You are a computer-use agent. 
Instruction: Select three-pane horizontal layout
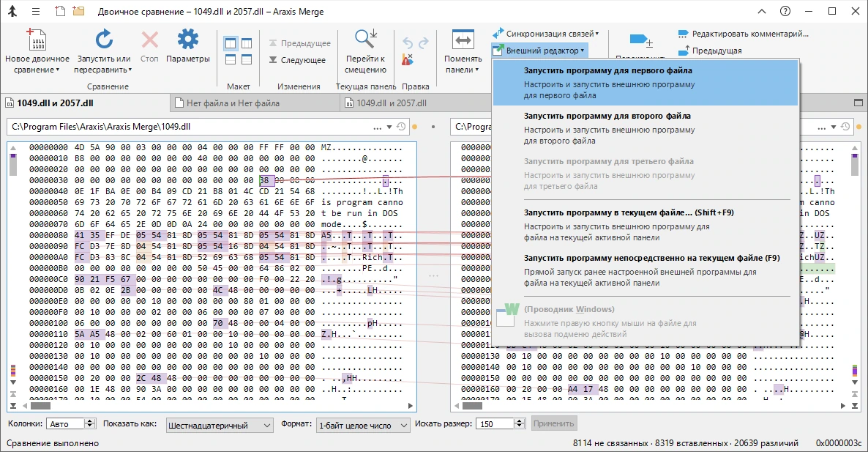pos(247,59)
